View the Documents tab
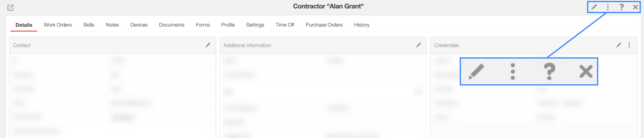Image resolution: width=644 pixels, height=138 pixels. pyautogui.click(x=172, y=25)
